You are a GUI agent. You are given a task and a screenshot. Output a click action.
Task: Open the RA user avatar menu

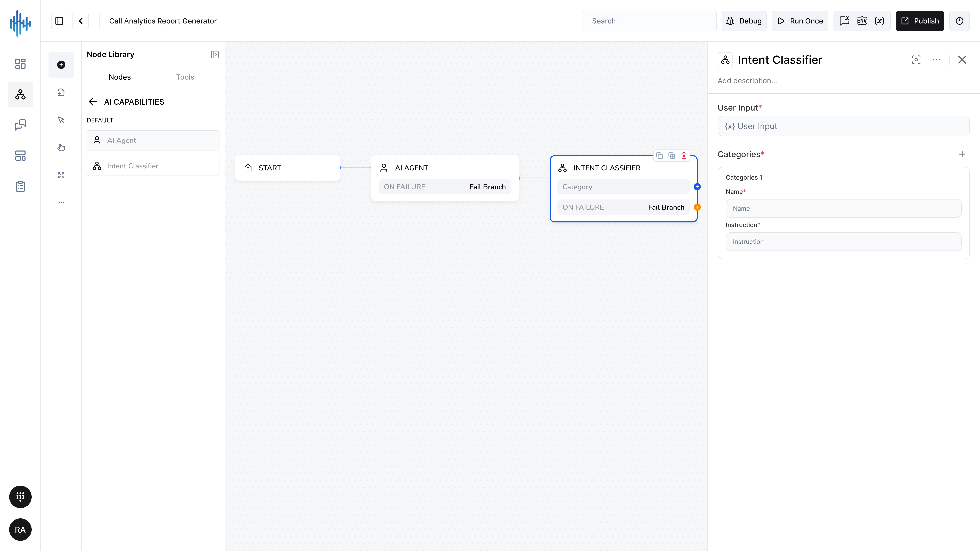[20, 530]
